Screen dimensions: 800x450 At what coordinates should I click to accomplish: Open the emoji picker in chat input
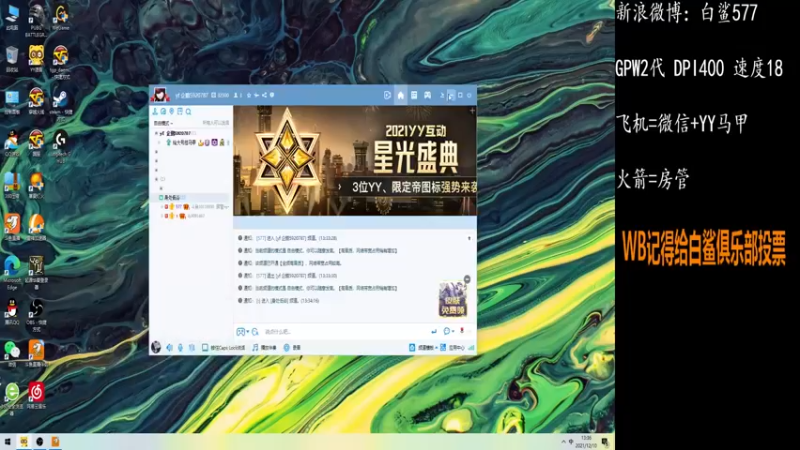[x=241, y=332]
